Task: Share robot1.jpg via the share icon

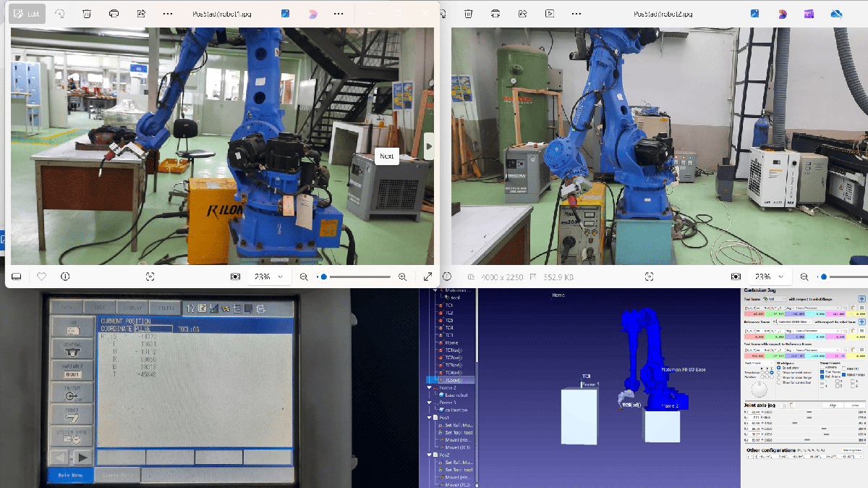Action: click(x=140, y=14)
